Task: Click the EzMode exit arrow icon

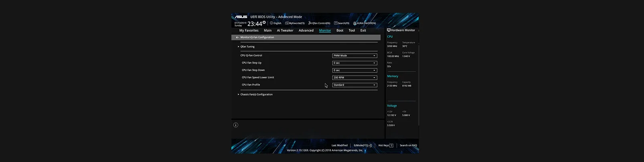Action: (370, 146)
